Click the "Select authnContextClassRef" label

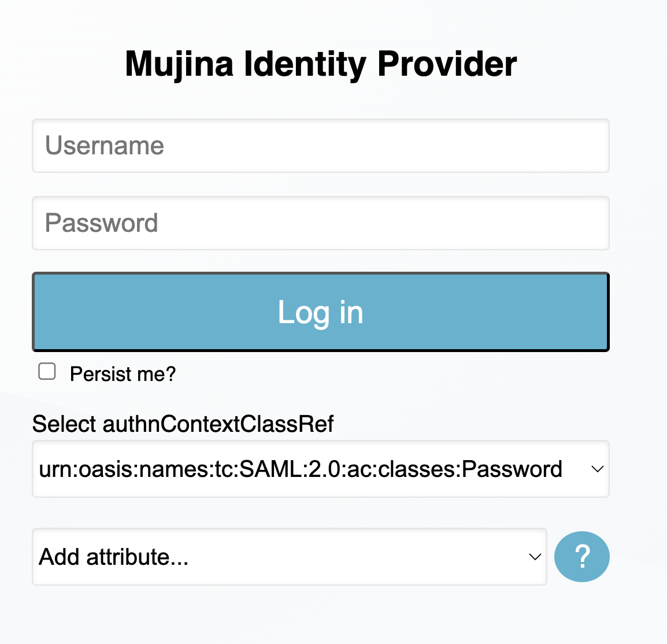coord(183,424)
